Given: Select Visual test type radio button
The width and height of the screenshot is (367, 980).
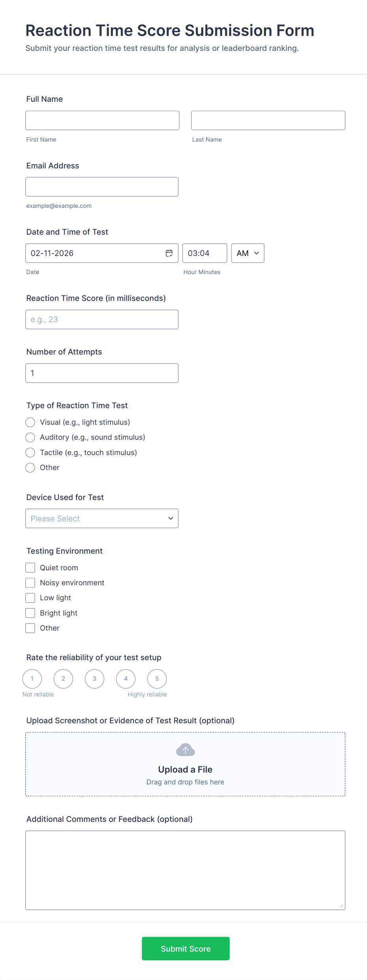Looking at the screenshot, I should [x=30, y=422].
